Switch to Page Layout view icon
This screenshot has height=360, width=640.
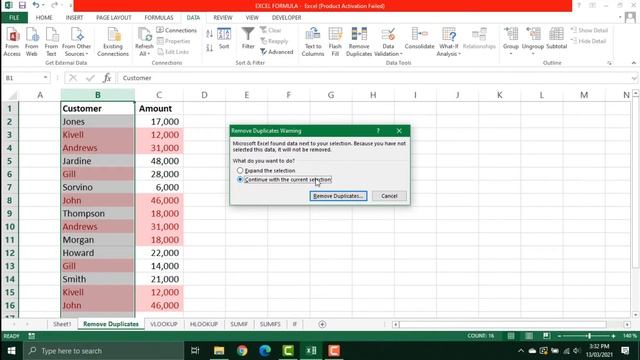529,336
